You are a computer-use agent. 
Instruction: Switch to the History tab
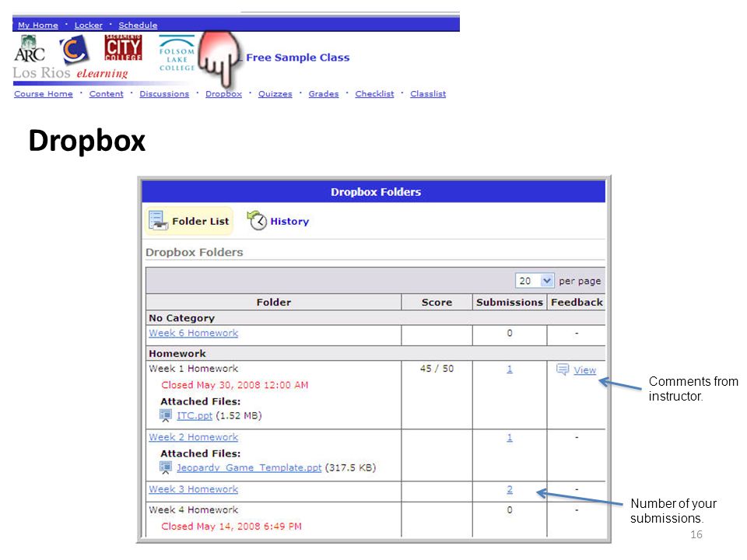(x=279, y=221)
